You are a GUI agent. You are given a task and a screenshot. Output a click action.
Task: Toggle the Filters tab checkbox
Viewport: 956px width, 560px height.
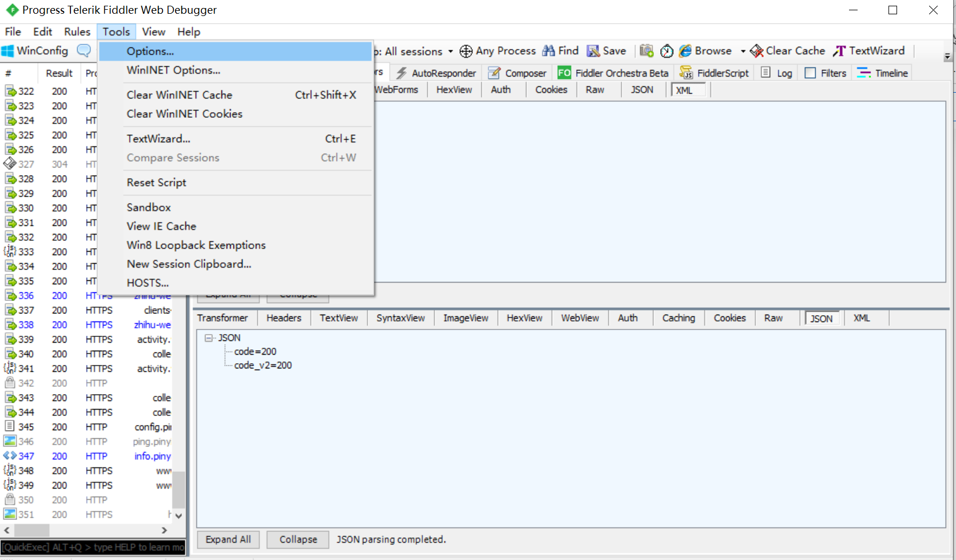[810, 73]
